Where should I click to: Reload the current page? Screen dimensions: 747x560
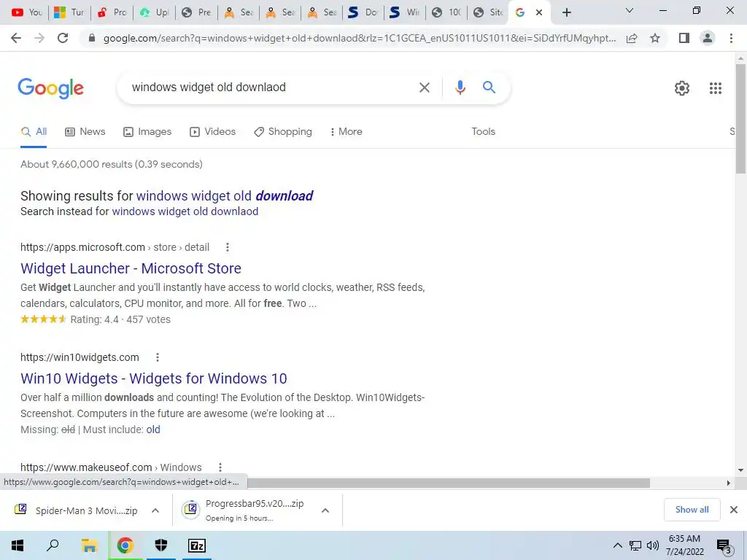click(x=63, y=38)
